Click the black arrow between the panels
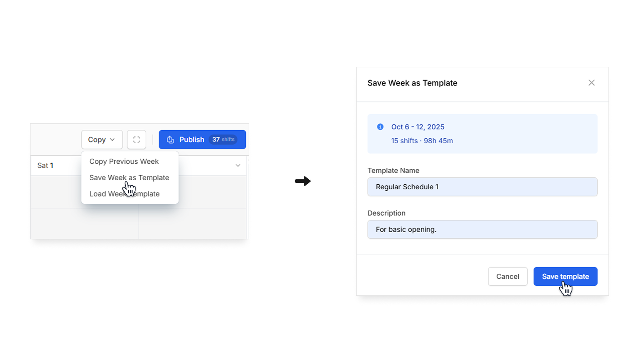 click(x=302, y=181)
